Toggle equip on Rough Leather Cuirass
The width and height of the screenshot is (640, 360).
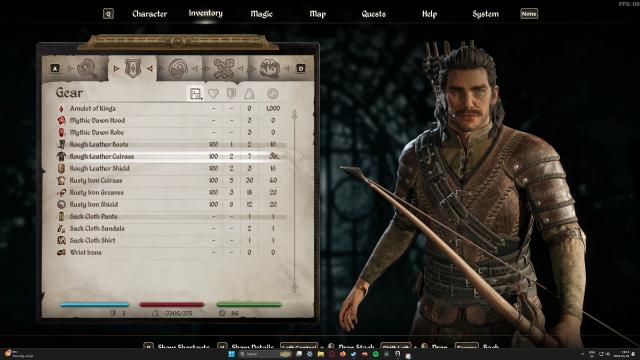171,156
